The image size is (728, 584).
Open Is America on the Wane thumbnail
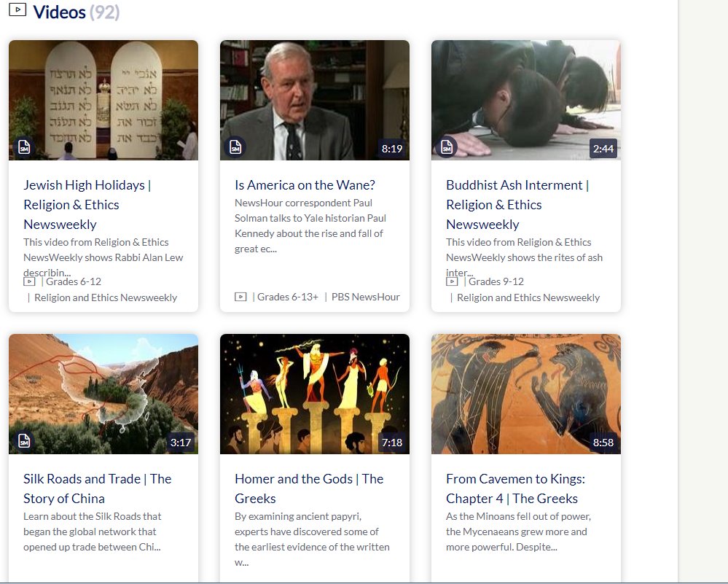pyautogui.click(x=315, y=101)
